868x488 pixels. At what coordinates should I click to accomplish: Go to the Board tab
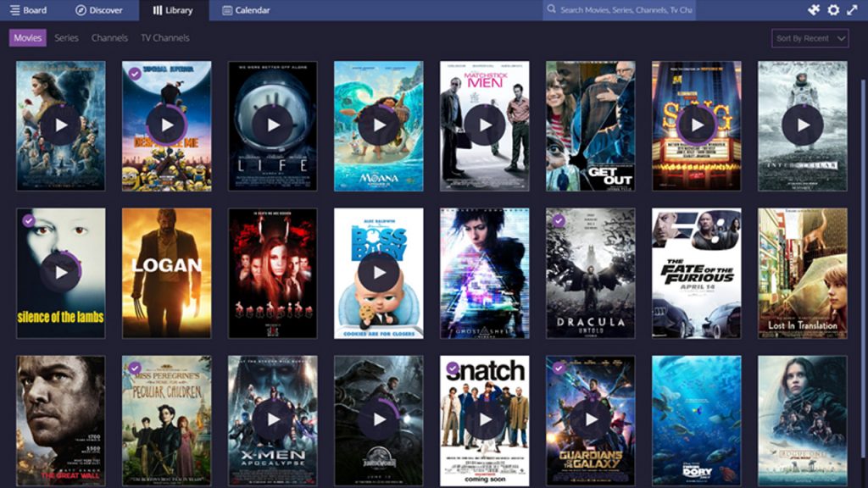click(x=28, y=10)
